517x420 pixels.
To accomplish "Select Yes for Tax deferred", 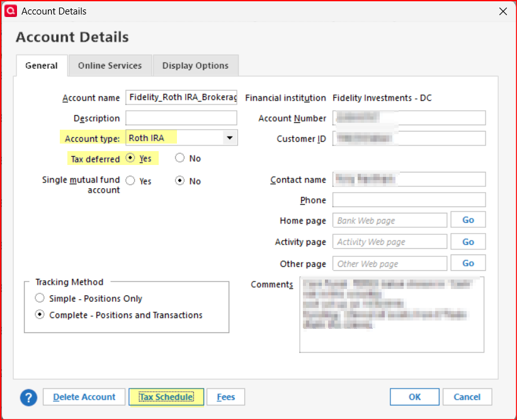I will coord(130,158).
